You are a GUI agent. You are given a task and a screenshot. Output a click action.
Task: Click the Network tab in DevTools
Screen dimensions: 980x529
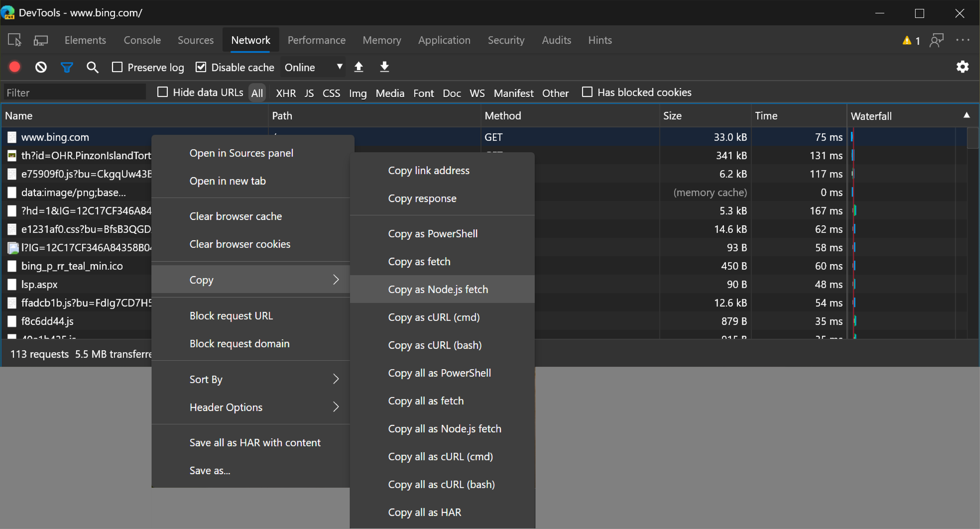[x=250, y=40]
